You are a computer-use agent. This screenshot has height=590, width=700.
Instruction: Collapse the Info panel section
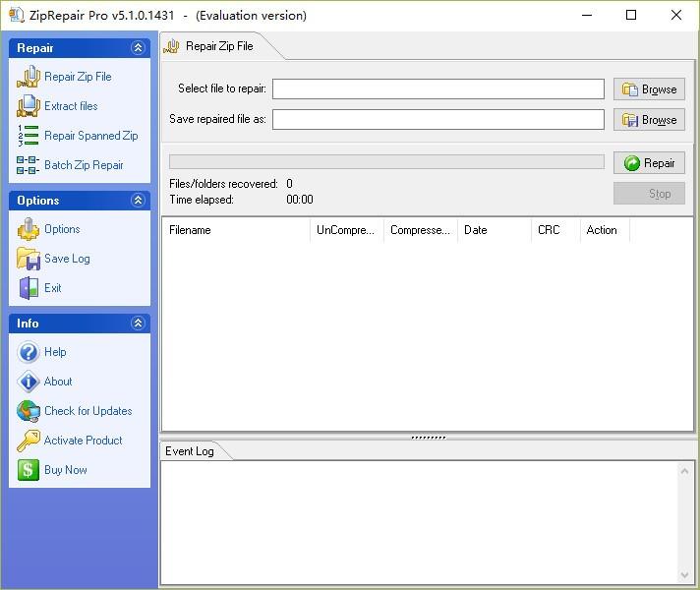[x=138, y=324]
